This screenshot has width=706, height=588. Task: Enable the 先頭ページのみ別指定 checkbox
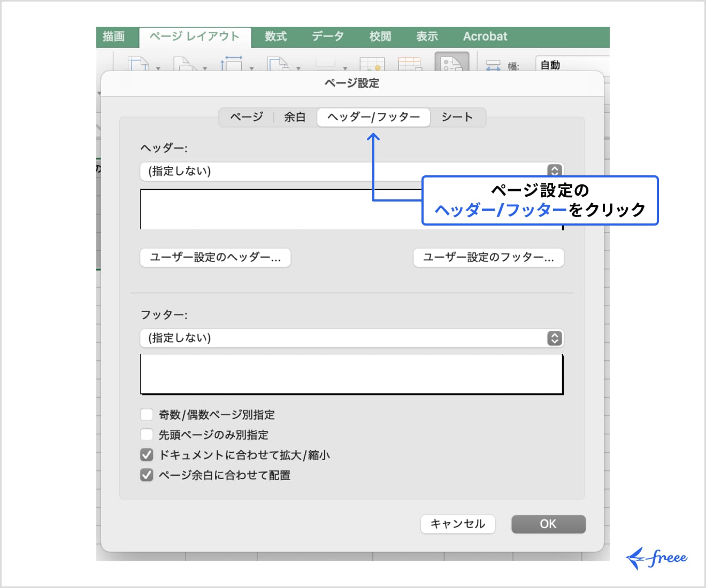coord(146,434)
